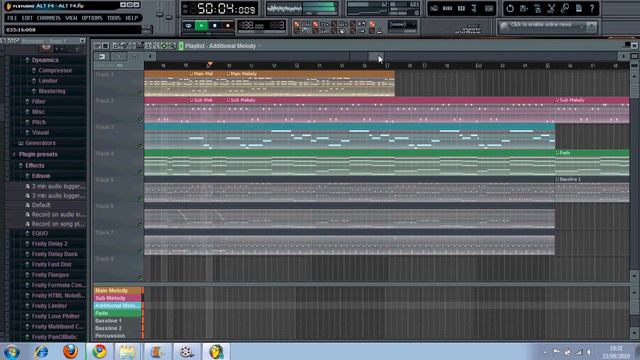Mute Track 3 using its round toggle

tap(140, 146)
